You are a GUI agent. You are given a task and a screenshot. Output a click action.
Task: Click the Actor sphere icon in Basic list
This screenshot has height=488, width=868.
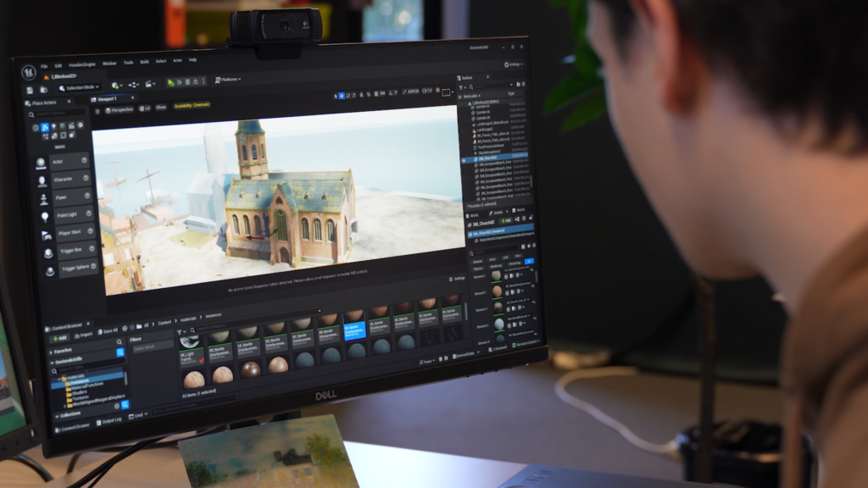(x=41, y=164)
